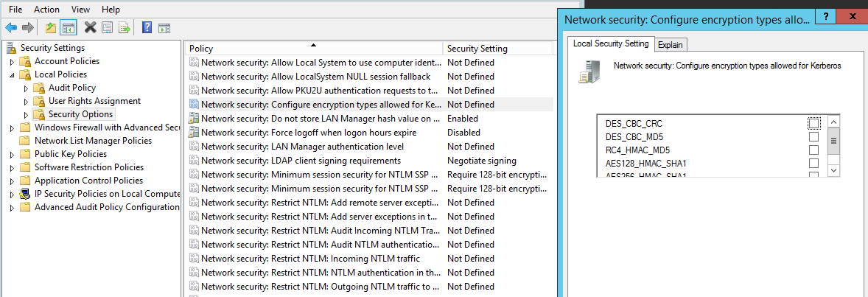Click the blue Help question mark icon
This screenshot has width=868, height=297.
click(147, 28)
